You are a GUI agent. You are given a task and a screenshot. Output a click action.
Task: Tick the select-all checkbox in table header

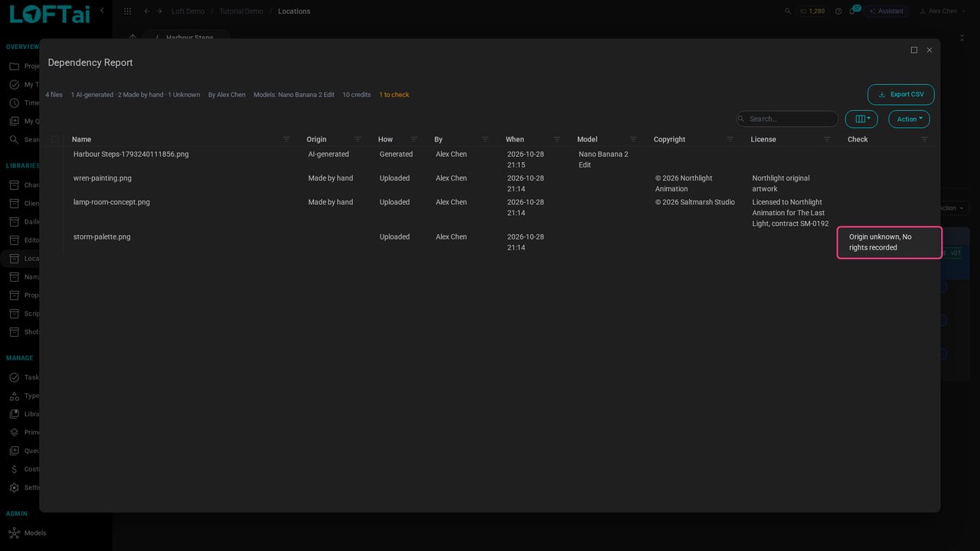(55, 139)
